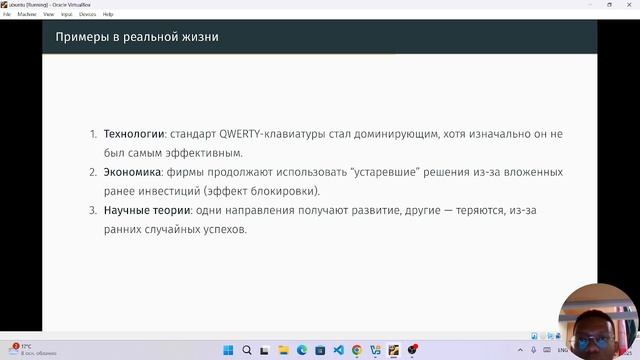Click the microphone tray icon

[x=533, y=350]
